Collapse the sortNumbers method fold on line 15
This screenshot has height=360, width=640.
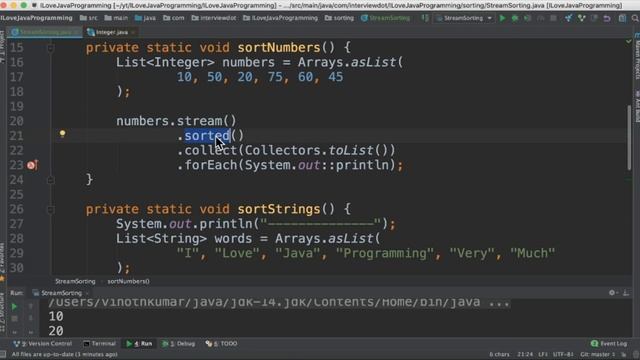point(51,48)
